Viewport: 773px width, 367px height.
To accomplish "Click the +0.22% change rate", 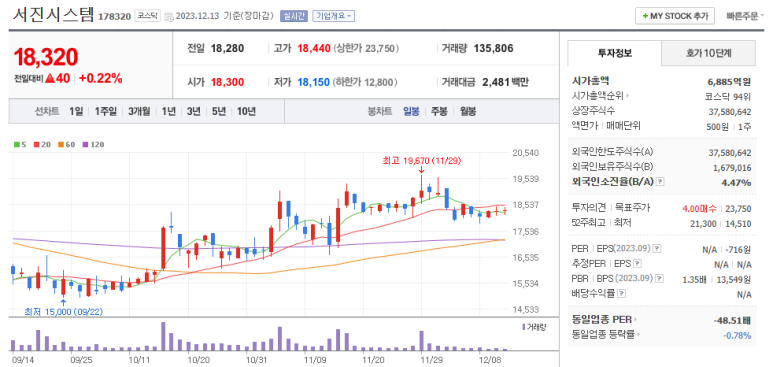I will (101, 78).
